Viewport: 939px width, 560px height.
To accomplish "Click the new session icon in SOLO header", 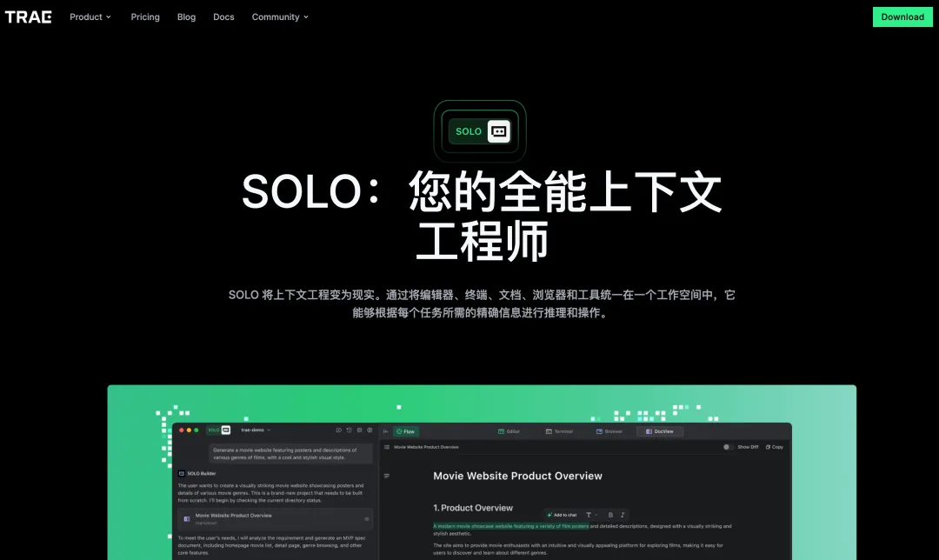I will [337, 430].
